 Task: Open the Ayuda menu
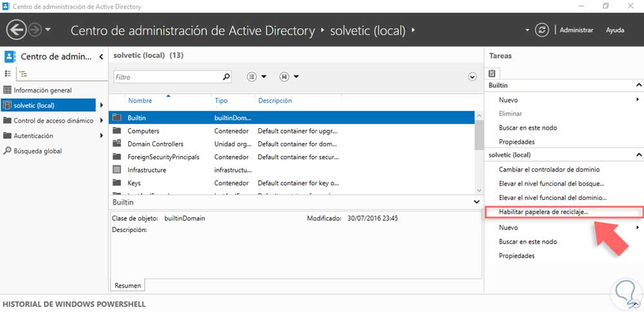click(x=615, y=30)
